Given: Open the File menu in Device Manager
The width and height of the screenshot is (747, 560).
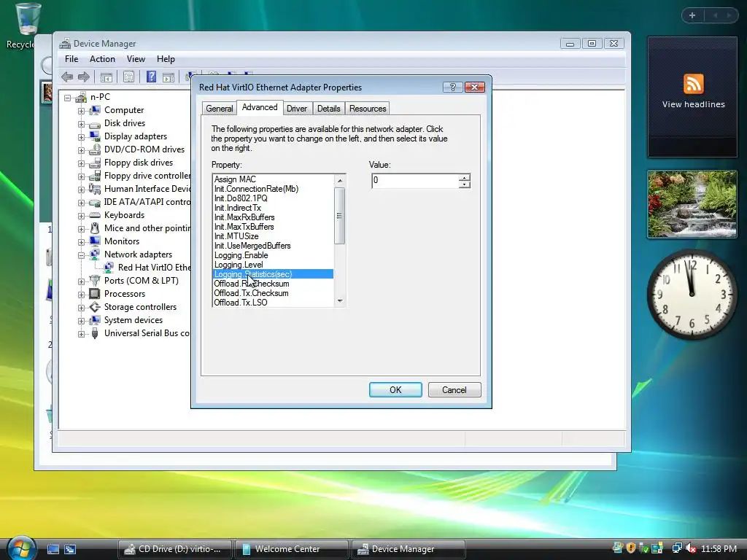Looking at the screenshot, I should [x=71, y=59].
